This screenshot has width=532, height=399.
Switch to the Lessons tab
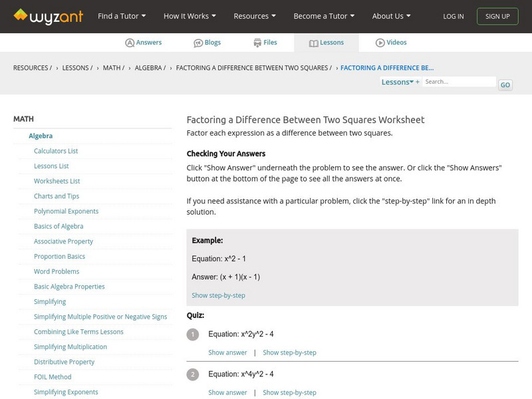pyautogui.click(x=326, y=43)
